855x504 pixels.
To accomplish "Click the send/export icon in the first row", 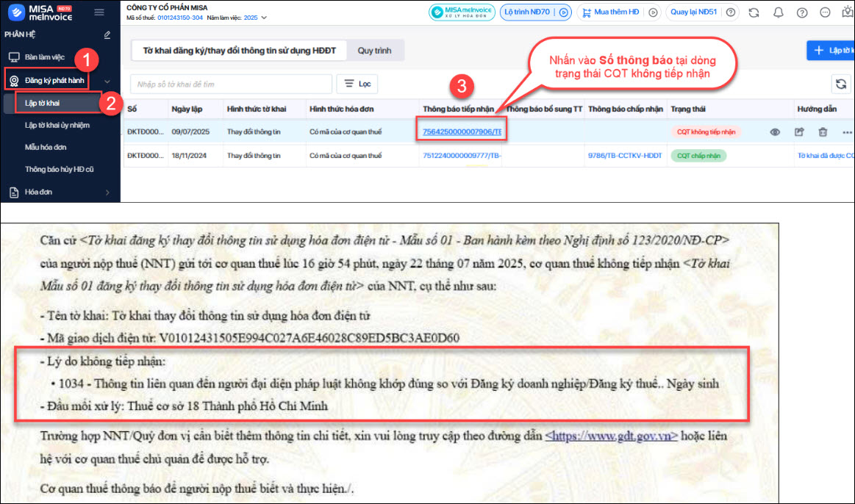I will [799, 132].
